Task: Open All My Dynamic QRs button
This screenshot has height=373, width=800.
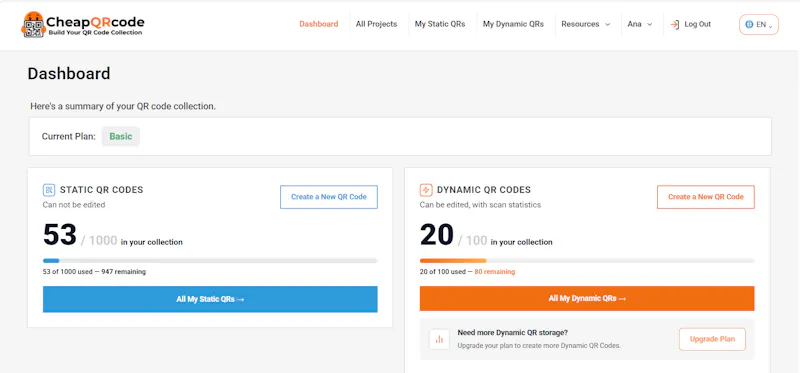Action: click(x=587, y=299)
